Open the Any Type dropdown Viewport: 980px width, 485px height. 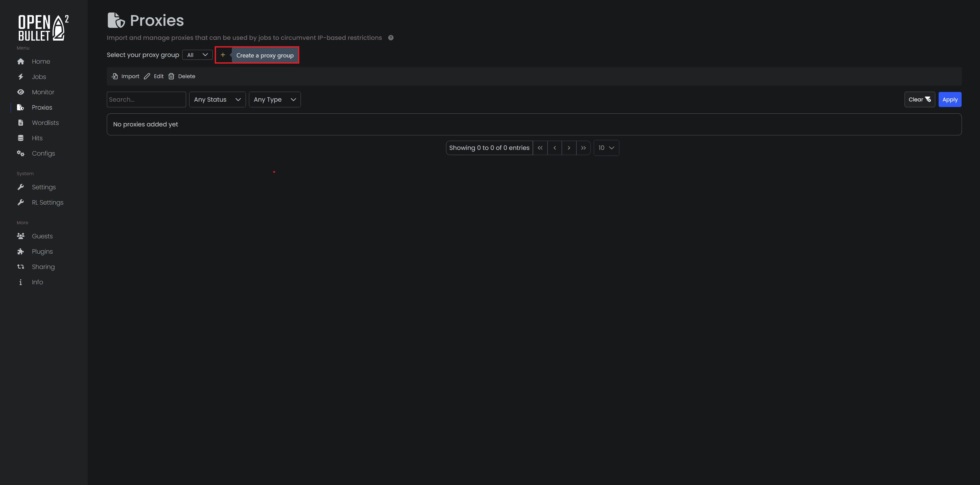(x=275, y=99)
